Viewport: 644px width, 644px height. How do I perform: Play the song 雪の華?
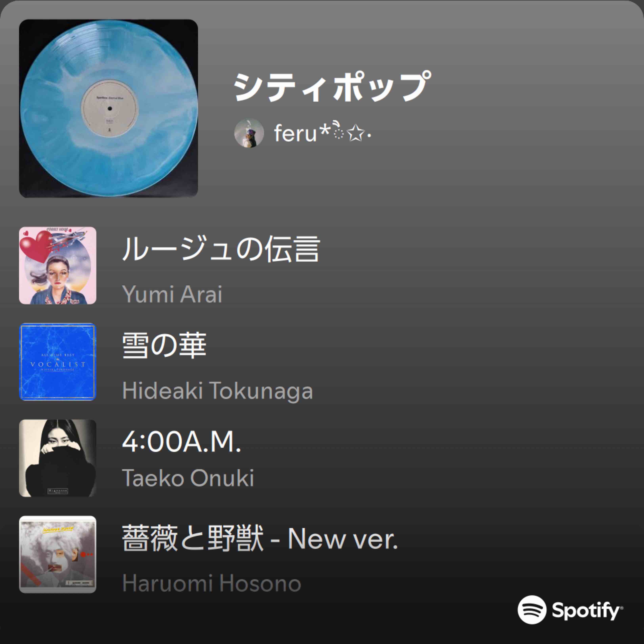(x=164, y=345)
